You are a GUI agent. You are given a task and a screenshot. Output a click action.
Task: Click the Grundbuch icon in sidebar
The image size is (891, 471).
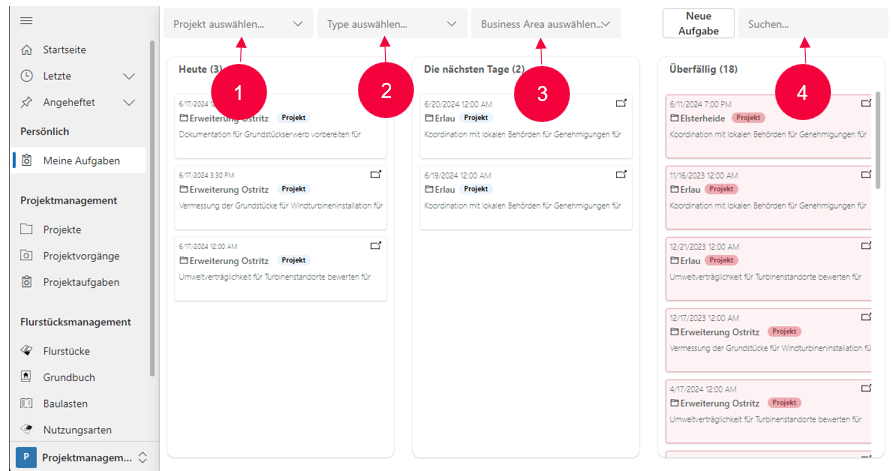click(27, 377)
